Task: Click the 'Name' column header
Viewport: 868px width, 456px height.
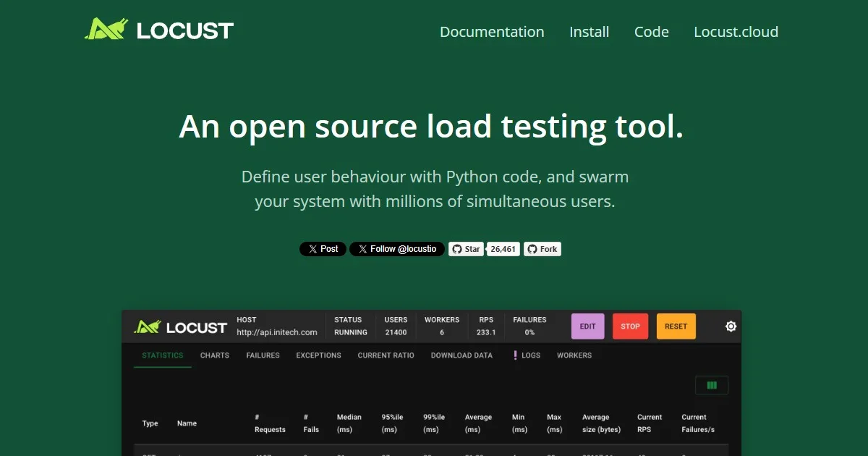Action: coord(187,423)
